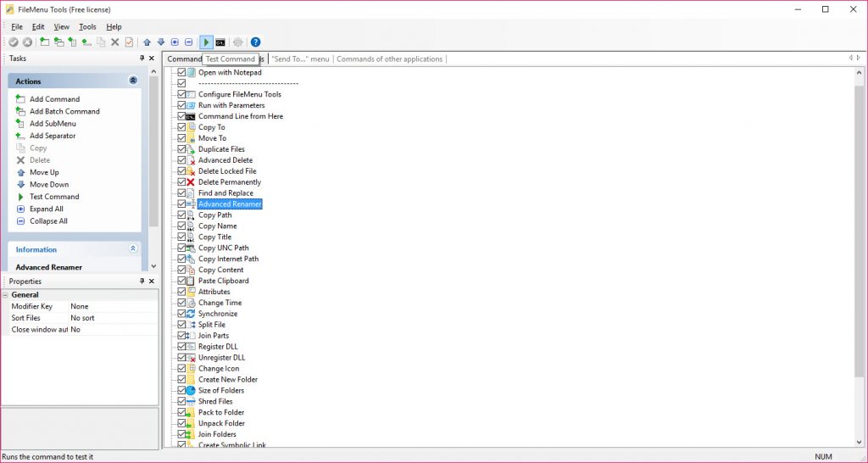Disable the Copy UNC Path checkbox
Viewport: 868px width, 463px height.
(181, 248)
